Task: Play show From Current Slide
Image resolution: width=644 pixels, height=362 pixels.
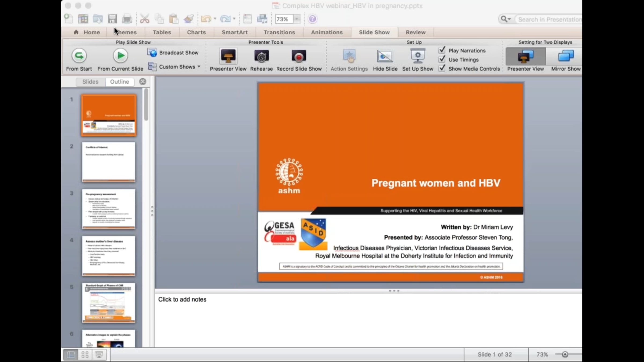Action: coord(120,56)
